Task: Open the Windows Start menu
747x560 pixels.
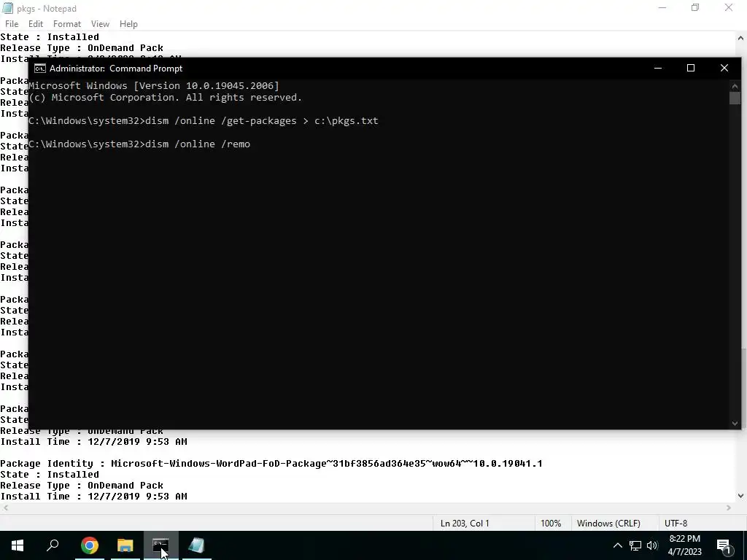Action: 18,545
